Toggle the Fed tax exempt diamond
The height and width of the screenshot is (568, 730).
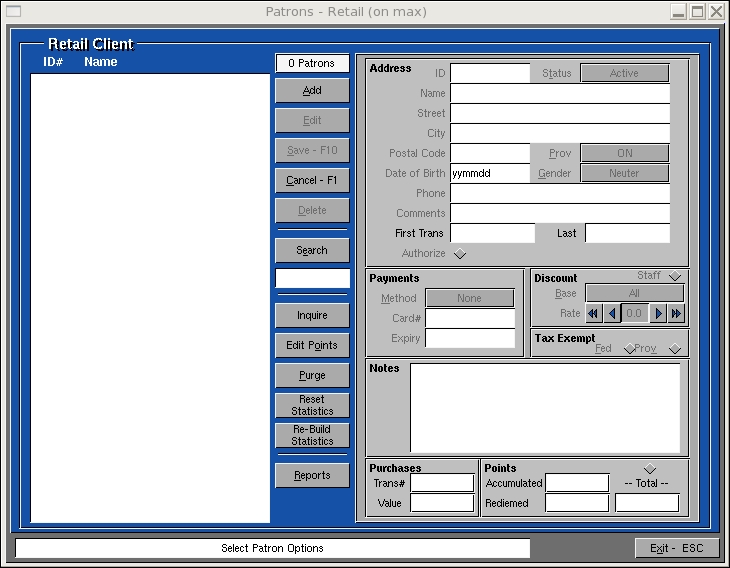pyautogui.click(x=629, y=349)
